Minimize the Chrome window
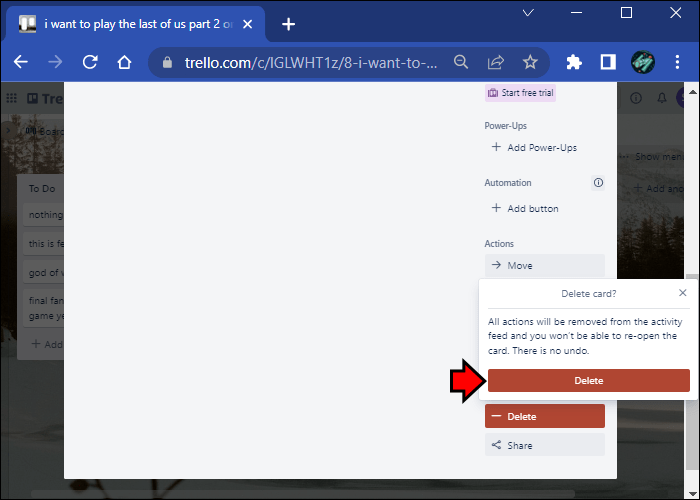The height and width of the screenshot is (500, 700). coord(576,13)
